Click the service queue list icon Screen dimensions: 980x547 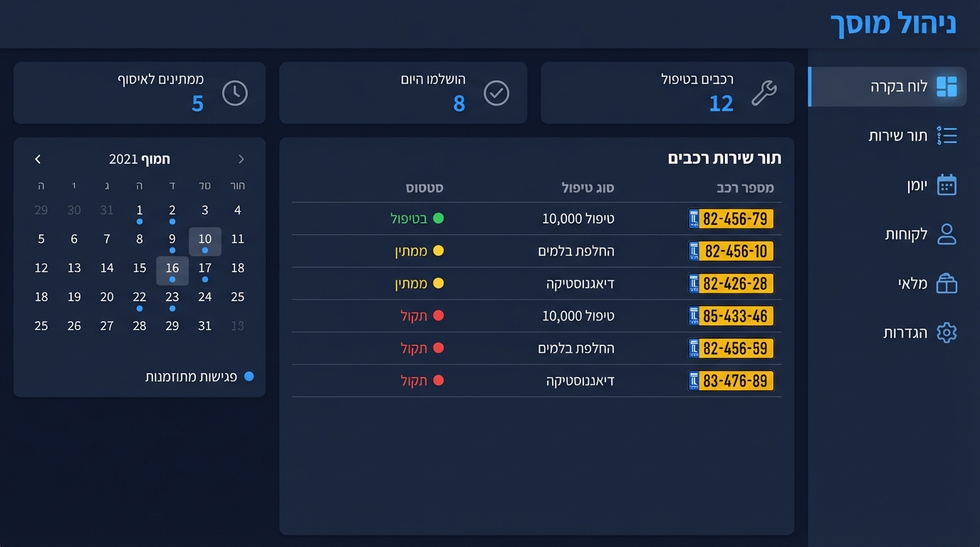[947, 135]
